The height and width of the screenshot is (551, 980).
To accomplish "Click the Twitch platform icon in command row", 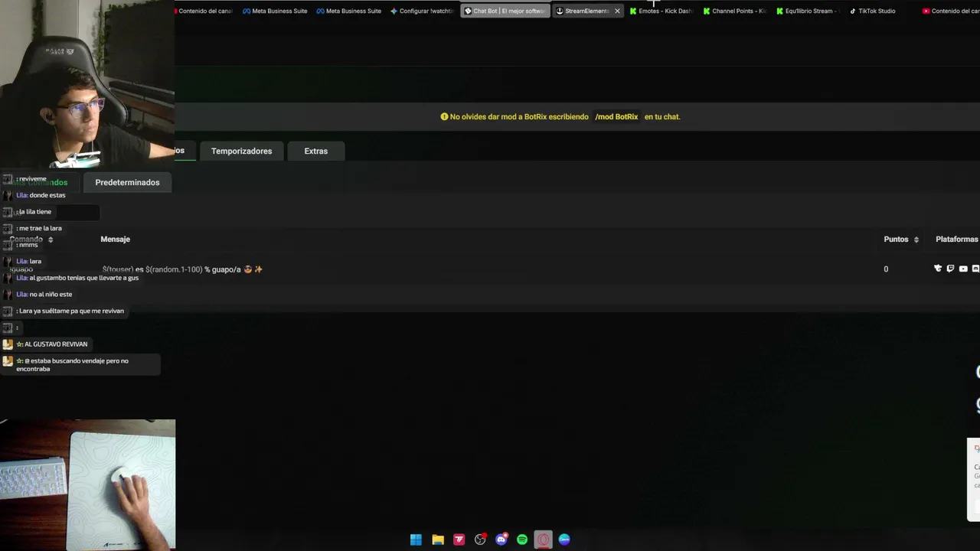I will (950, 269).
